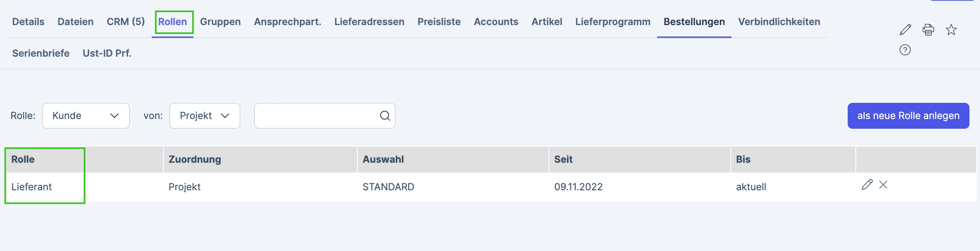
Task: Open help via question mark icon
Action: [905, 50]
